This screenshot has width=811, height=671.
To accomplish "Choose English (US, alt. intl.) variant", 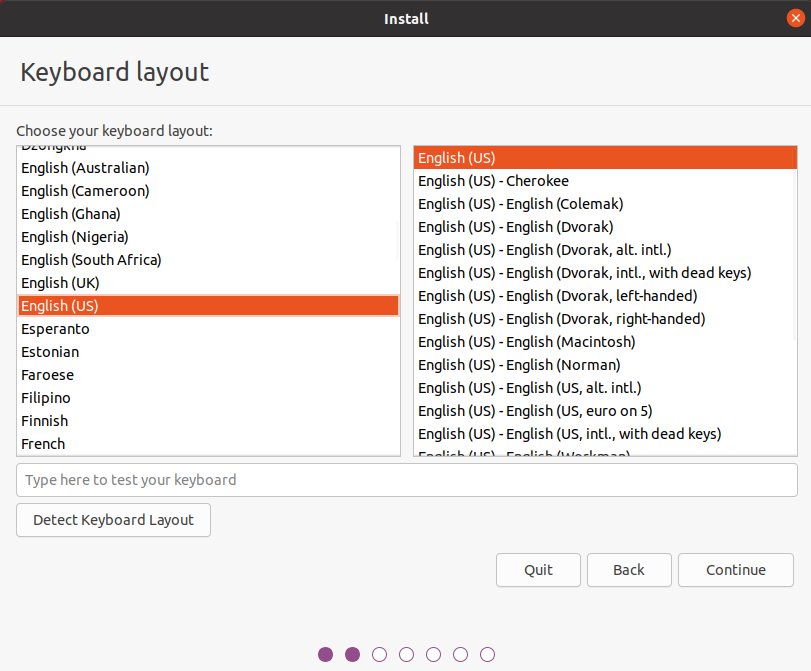I will [529, 388].
